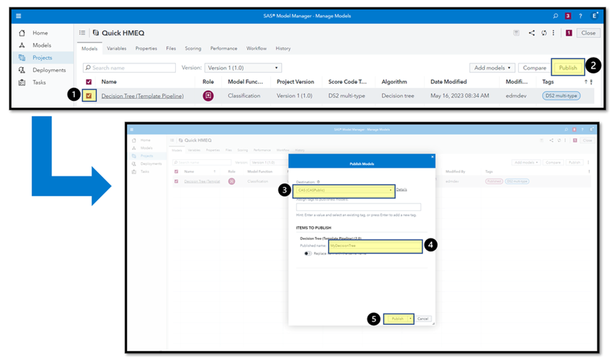Switch to the Variables tab in top window
Screen dimensions: 614x364
(x=117, y=48)
